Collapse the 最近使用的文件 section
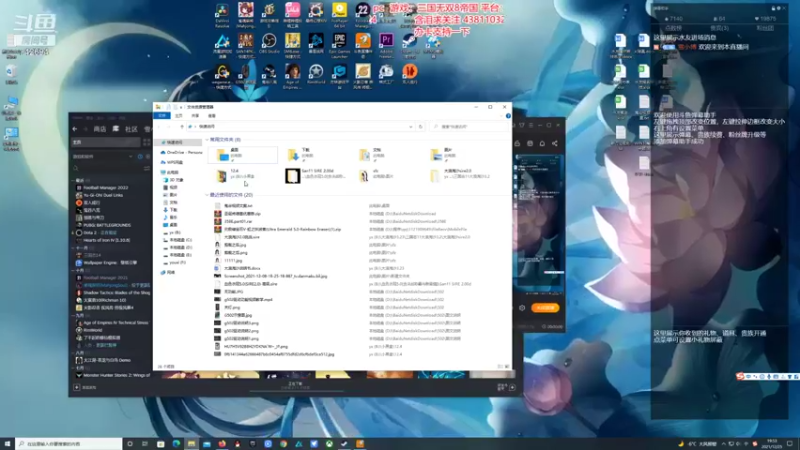This screenshot has width=800, height=450. [207, 195]
